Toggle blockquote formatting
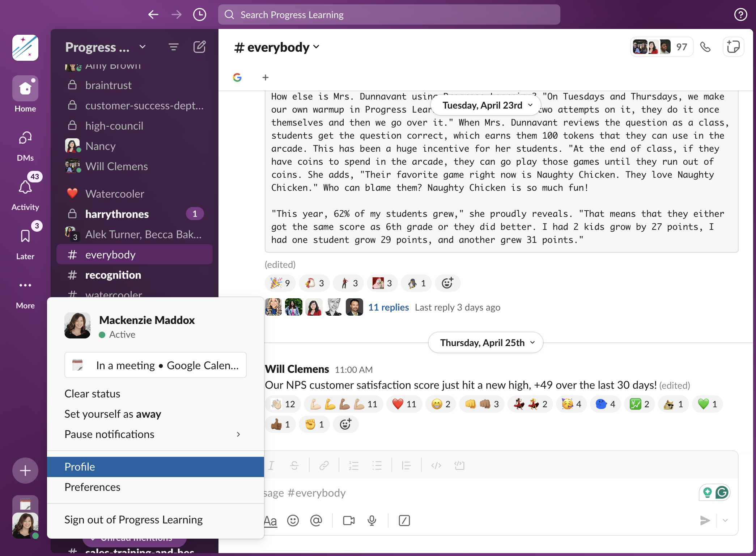Image resolution: width=756 pixels, height=556 pixels. pyautogui.click(x=407, y=465)
